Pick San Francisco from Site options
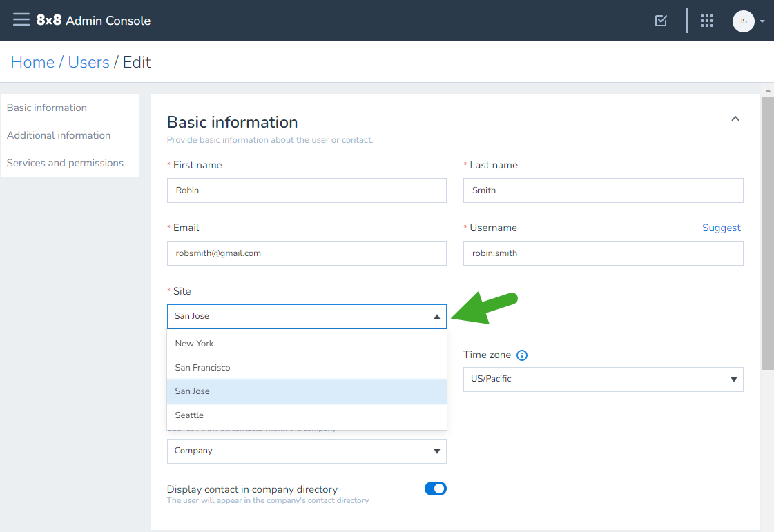 [x=307, y=368]
